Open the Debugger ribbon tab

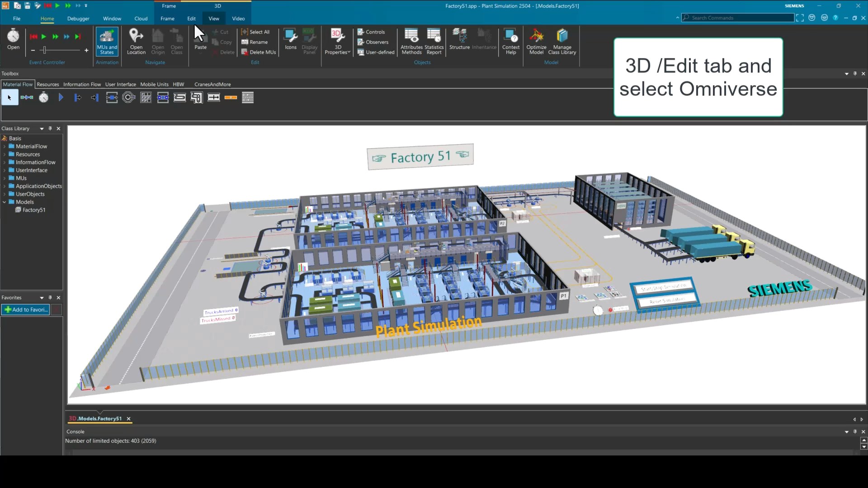(x=78, y=19)
